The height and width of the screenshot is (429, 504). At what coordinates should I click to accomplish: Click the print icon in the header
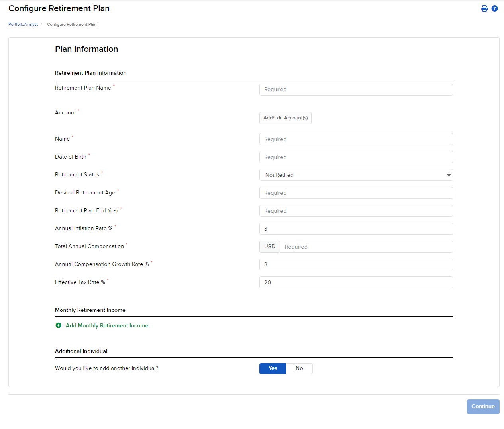coord(484,8)
